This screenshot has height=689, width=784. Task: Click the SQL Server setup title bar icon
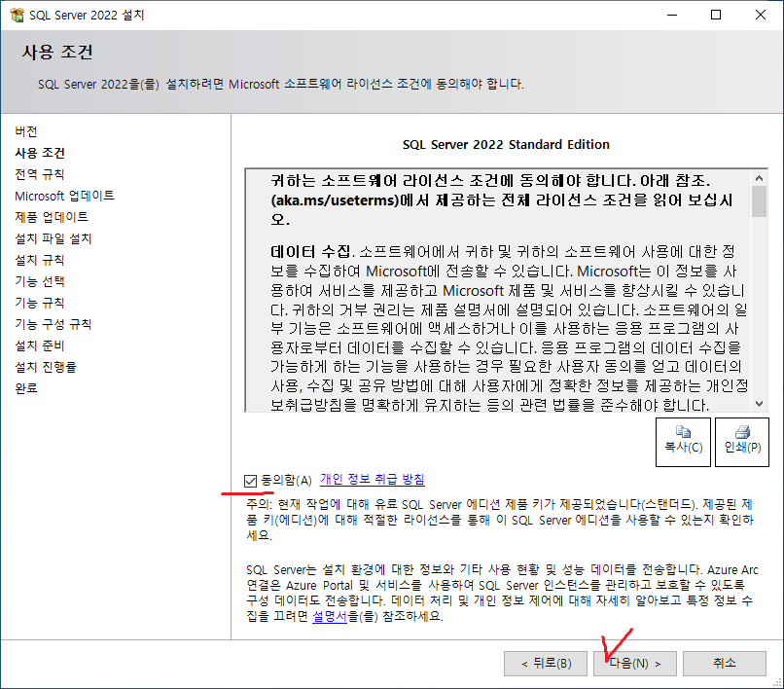pyautogui.click(x=17, y=15)
